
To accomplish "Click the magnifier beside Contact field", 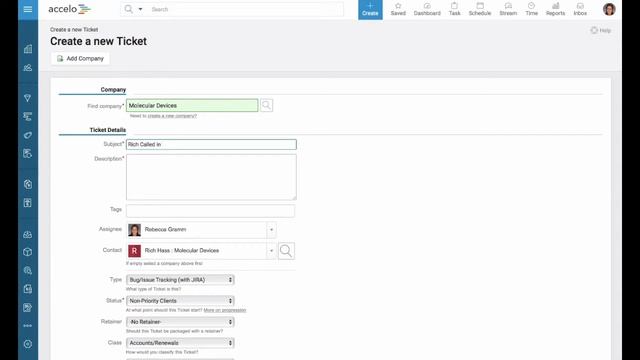I will coord(286,251).
